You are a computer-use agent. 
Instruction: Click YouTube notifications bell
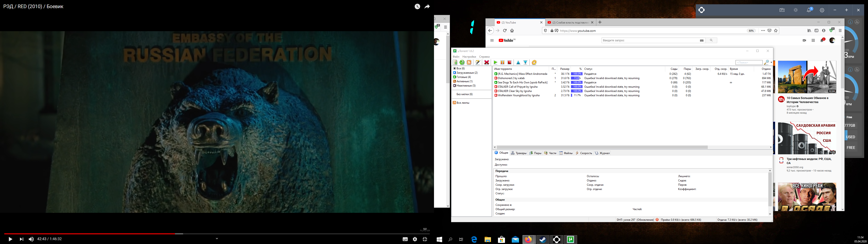point(823,40)
